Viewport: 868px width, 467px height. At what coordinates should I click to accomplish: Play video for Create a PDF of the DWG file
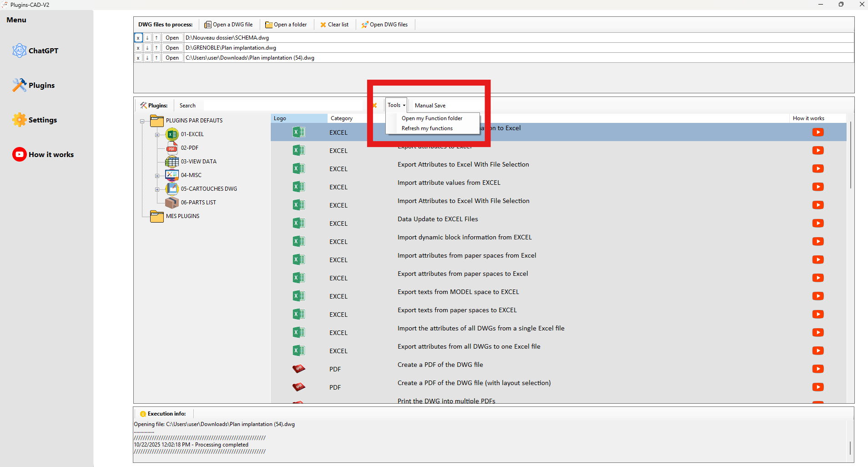pyautogui.click(x=818, y=369)
